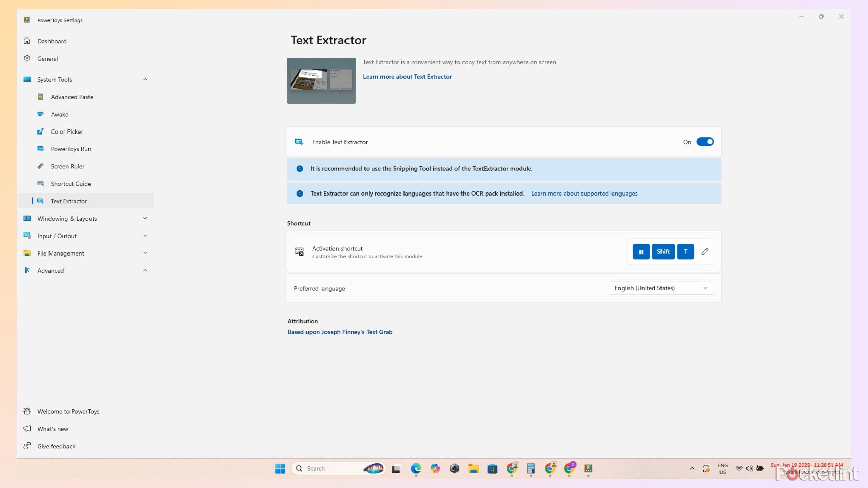
Task: Open Learn more about Text Extractor link
Action: 407,77
